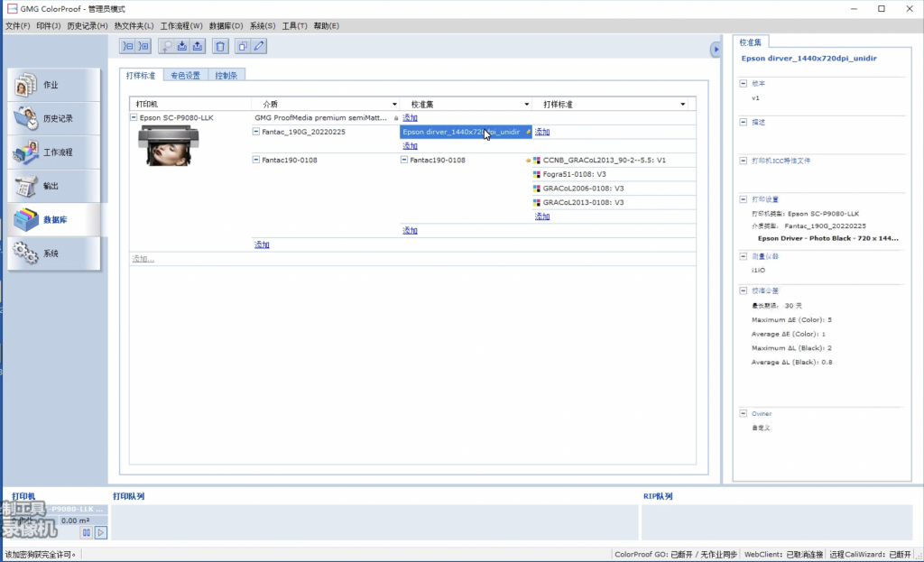
Task: Click the play/resume printer queue button
Action: coord(101,532)
